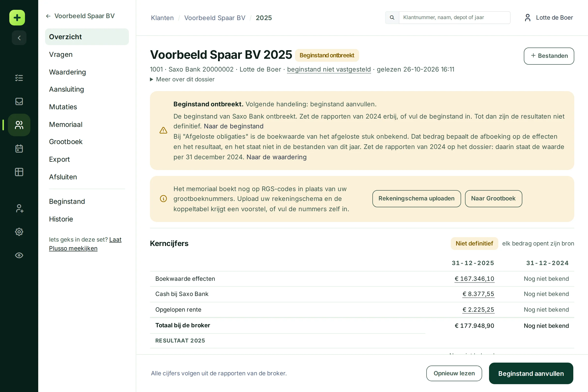
Task: Click the info circle icon in memoriaal notice
Action: tap(163, 199)
